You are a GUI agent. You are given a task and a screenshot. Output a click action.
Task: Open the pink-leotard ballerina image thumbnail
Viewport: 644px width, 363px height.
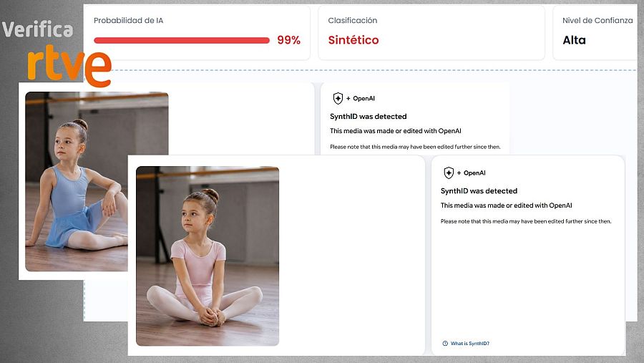point(208,256)
